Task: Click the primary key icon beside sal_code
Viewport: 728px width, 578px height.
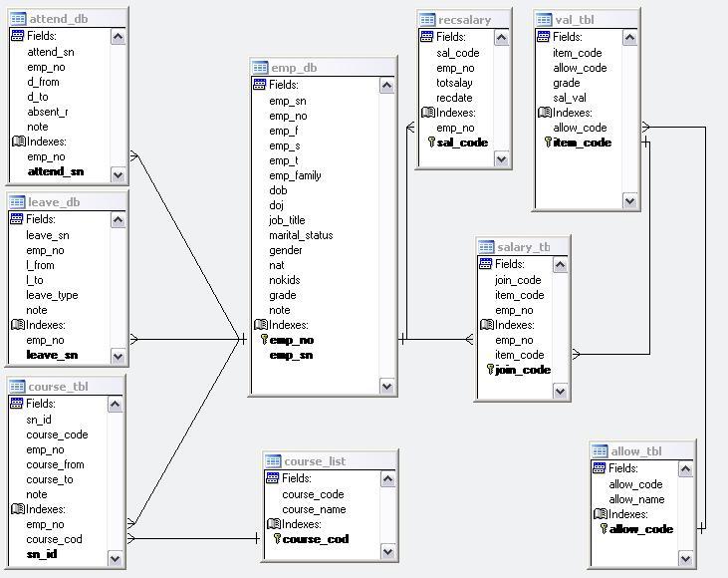Action: click(x=431, y=142)
